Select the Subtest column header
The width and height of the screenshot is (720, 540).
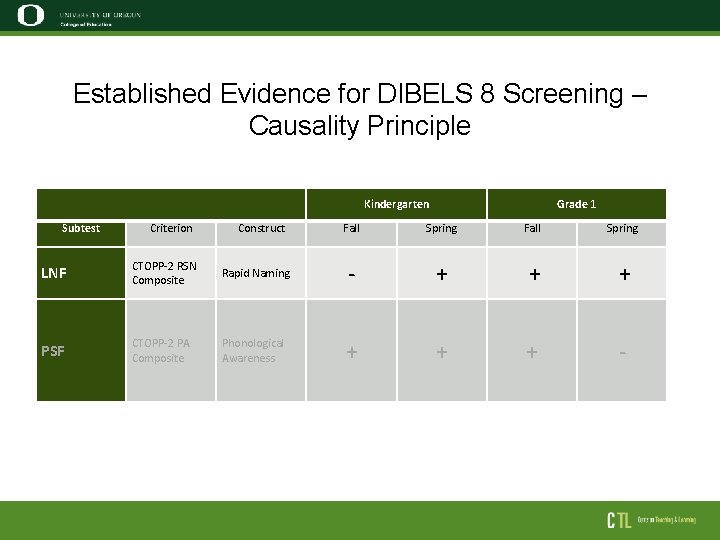[x=81, y=234]
